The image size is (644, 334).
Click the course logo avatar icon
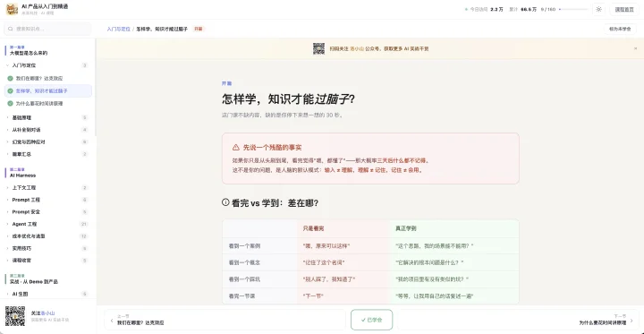click(x=12, y=9)
